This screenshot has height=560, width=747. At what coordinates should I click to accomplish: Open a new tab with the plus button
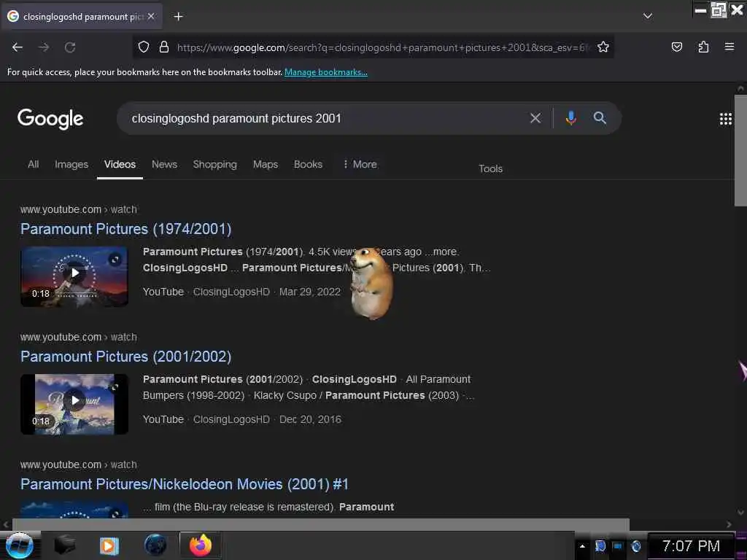coord(178,17)
